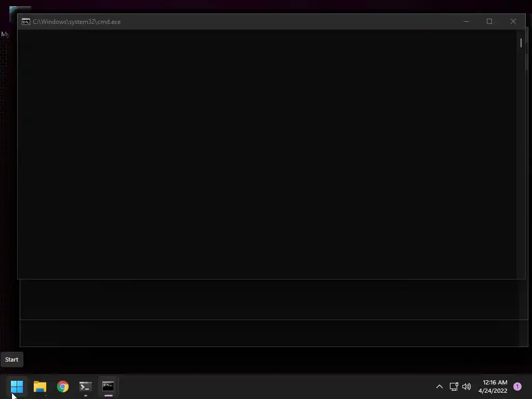Open network status from the system tray
The width and height of the screenshot is (532, 399).
point(454,387)
